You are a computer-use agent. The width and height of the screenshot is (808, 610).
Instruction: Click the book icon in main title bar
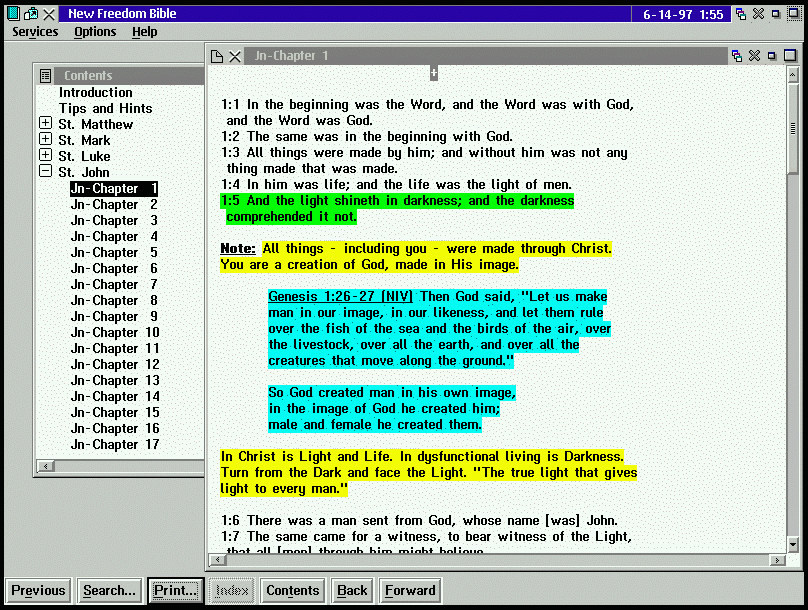coord(12,14)
